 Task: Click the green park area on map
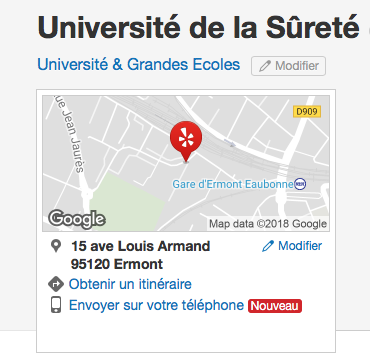coord(128,198)
